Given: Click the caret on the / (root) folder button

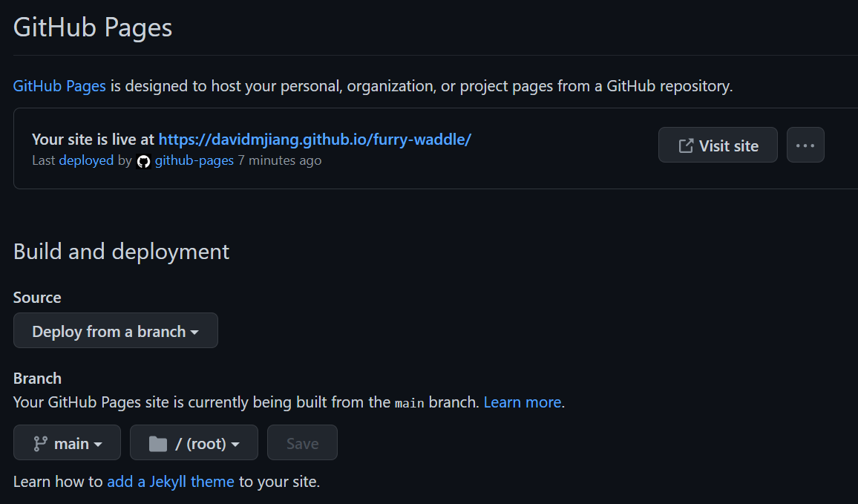Looking at the screenshot, I should [235, 442].
